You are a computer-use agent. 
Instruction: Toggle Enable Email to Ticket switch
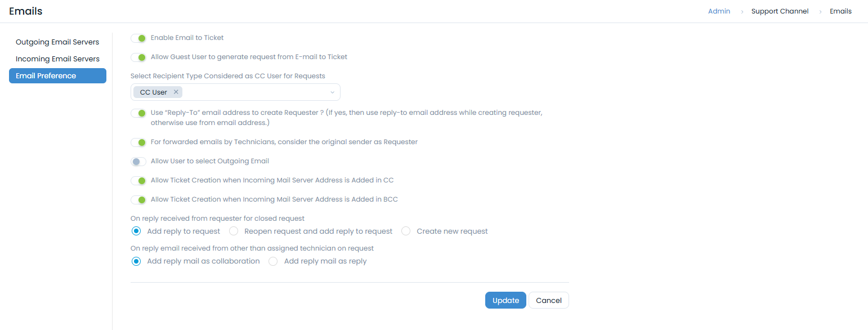click(138, 38)
